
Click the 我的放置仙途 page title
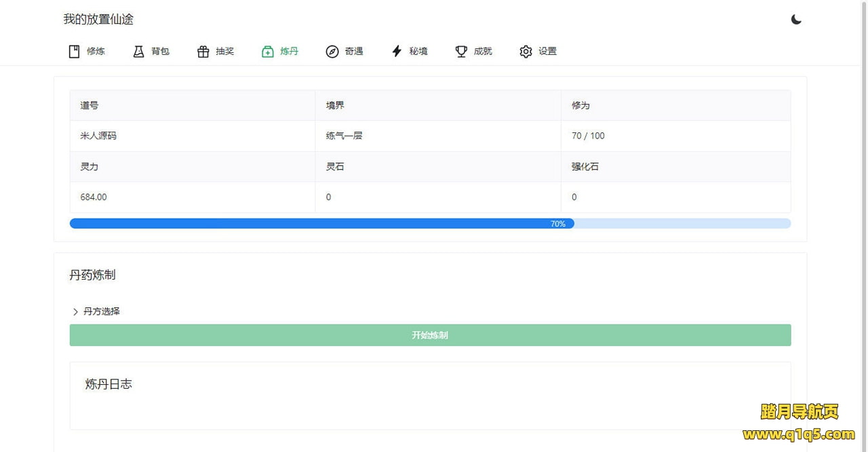click(98, 20)
